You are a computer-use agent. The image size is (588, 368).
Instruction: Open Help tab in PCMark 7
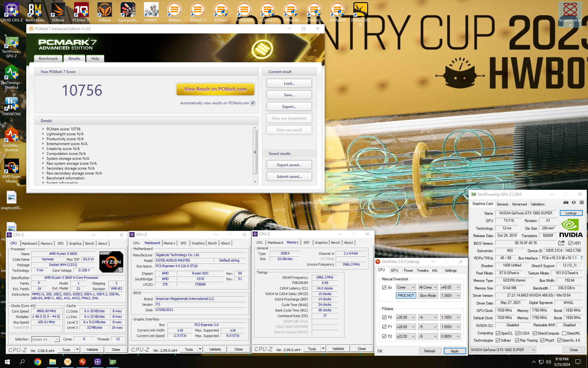pos(95,59)
